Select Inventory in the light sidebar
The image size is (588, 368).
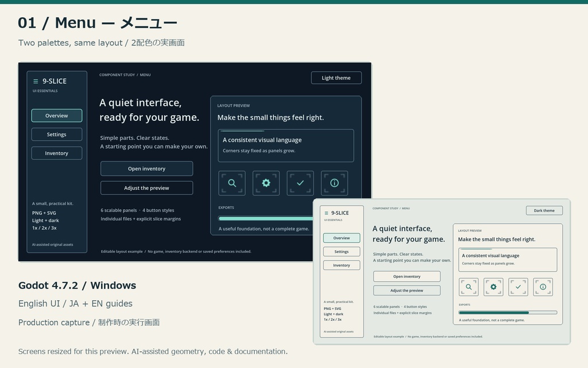click(x=342, y=265)
